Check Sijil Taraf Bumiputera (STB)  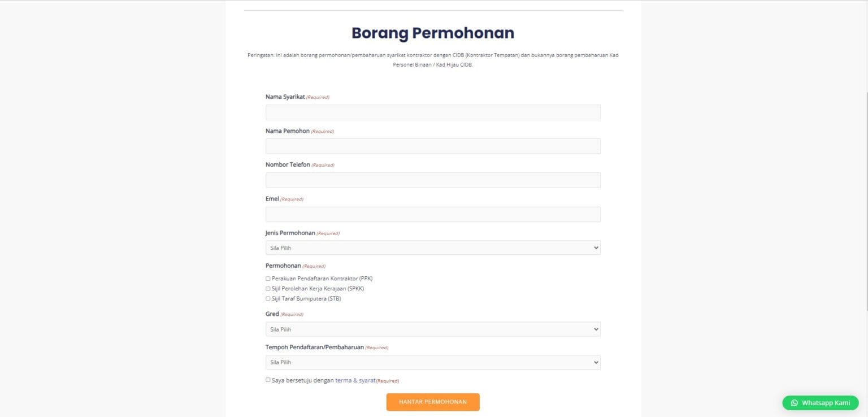(268, 298)
